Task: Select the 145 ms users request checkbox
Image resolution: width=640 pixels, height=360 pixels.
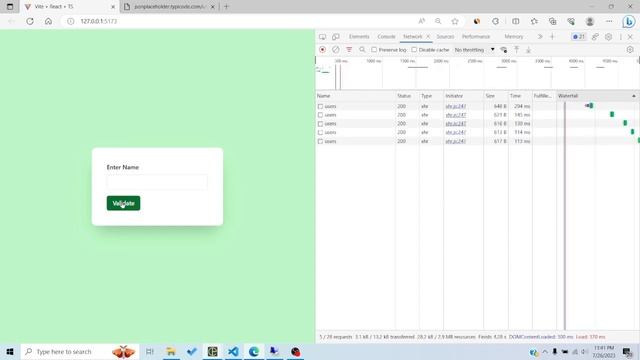Action: [320, 115]
